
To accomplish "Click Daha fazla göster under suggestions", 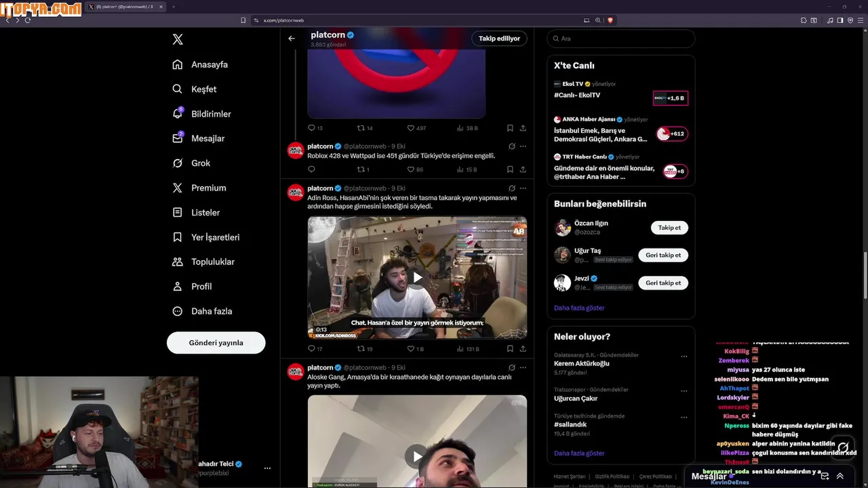I will 579,308.
